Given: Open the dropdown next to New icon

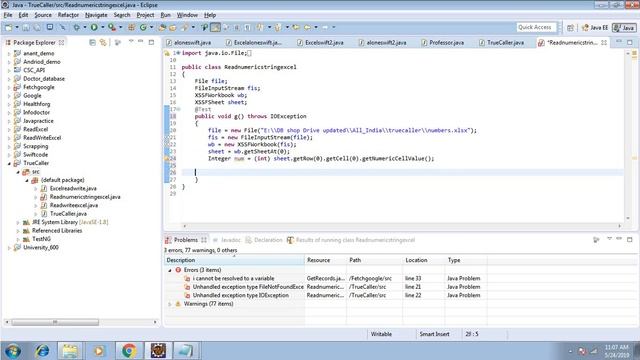Looking at the screenshot, I should [17, 27].
